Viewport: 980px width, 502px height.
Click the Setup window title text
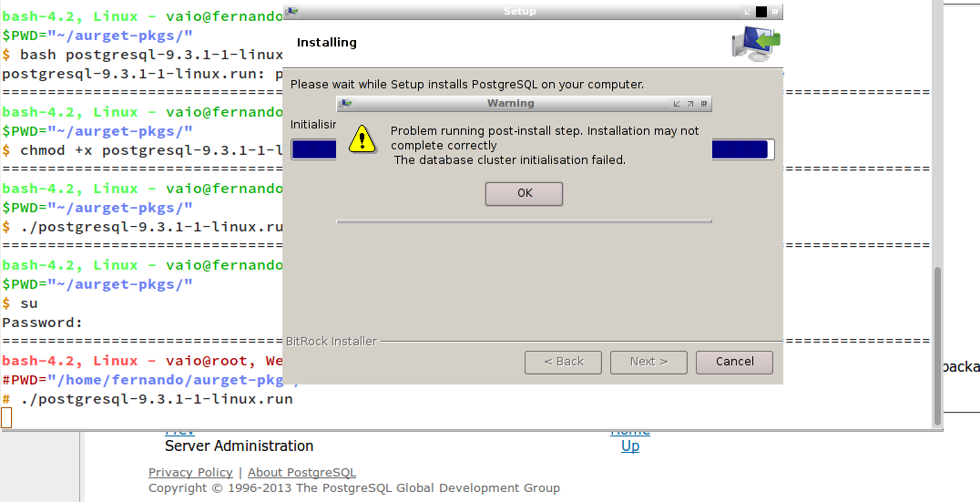pyautogui.click(x=519, y=11)
